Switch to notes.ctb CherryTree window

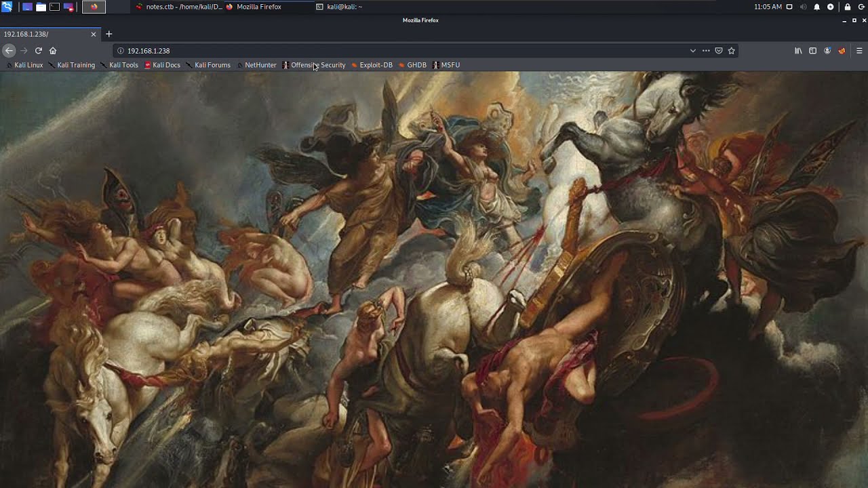(179, 7)
